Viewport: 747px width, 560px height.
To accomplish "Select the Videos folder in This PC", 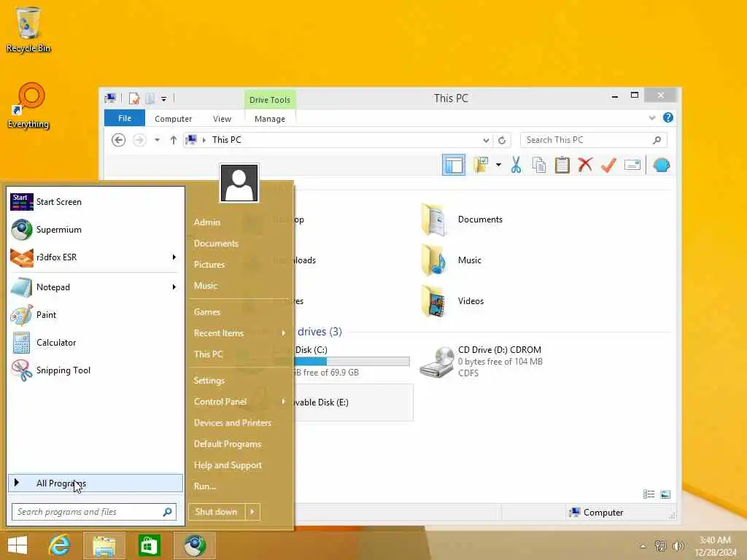I will 452,301.
